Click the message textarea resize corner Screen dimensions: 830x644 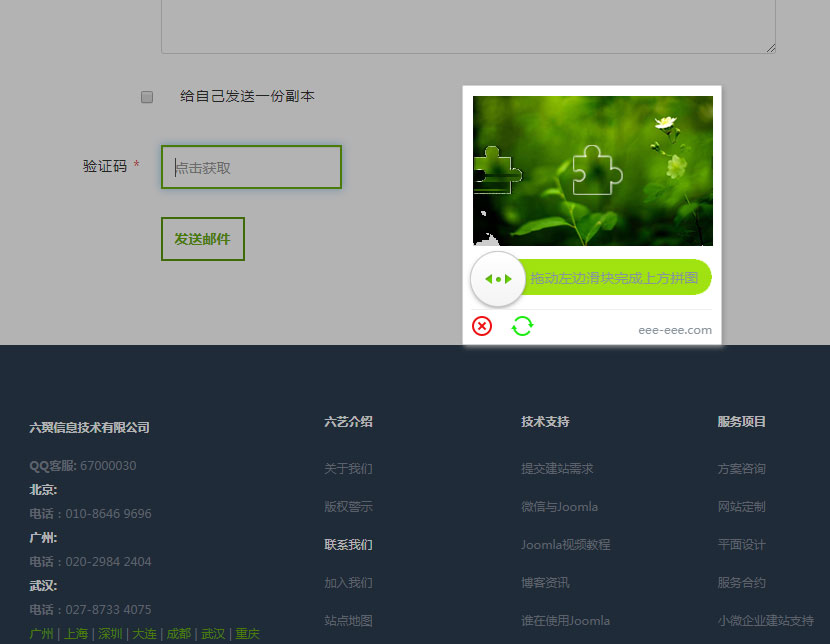coord(770,47)
